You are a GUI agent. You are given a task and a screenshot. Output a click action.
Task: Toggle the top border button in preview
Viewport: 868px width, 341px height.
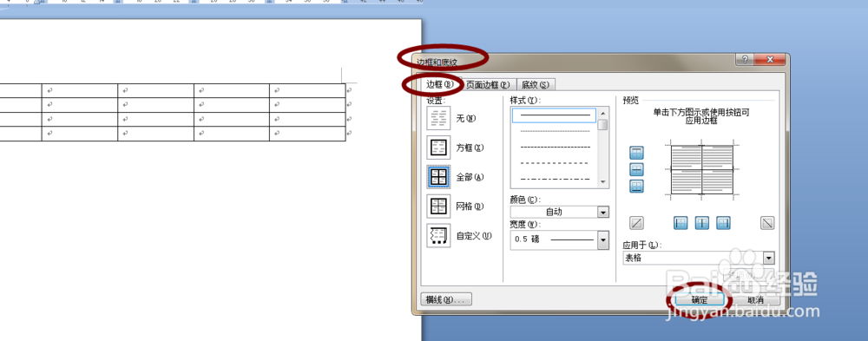637,153
